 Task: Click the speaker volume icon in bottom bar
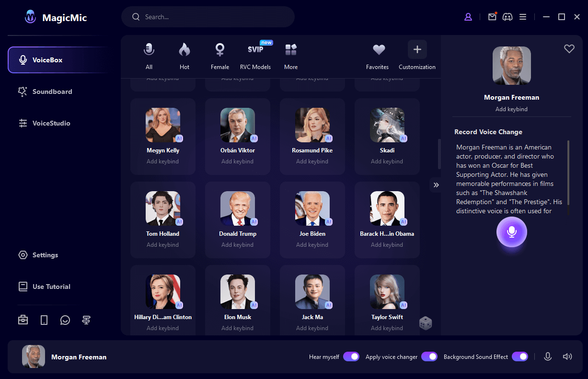pyautogui.click(x=567, y=356)
